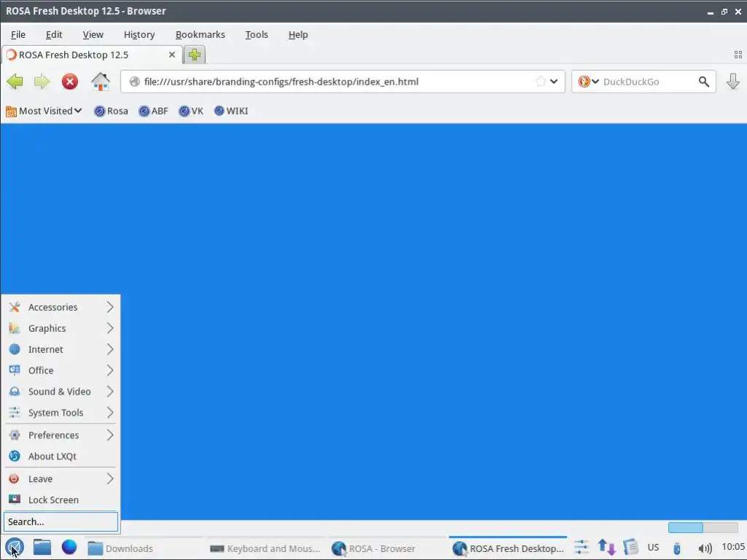
Task: Launch the blue globe browser icon in the panel
Action: click(x=69, y=548)
